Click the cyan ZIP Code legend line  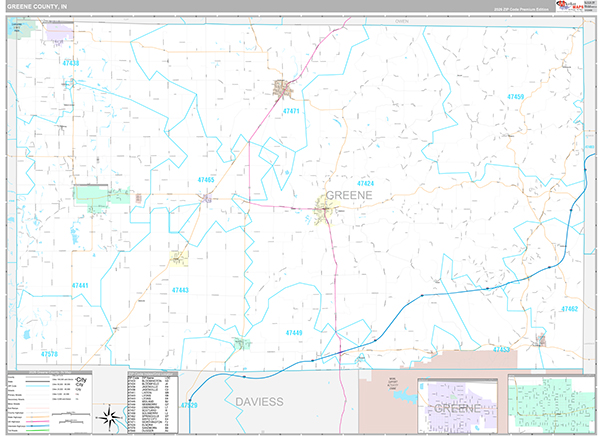[38, 386]
